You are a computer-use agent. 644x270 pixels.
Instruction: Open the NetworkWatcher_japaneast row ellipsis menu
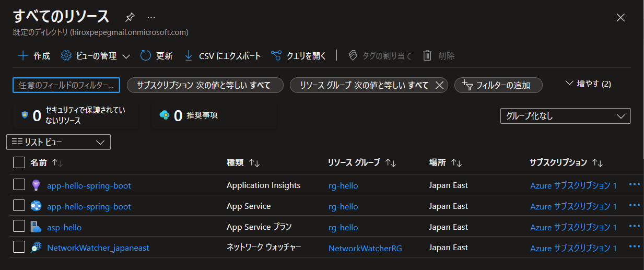(x=635, y=247)
